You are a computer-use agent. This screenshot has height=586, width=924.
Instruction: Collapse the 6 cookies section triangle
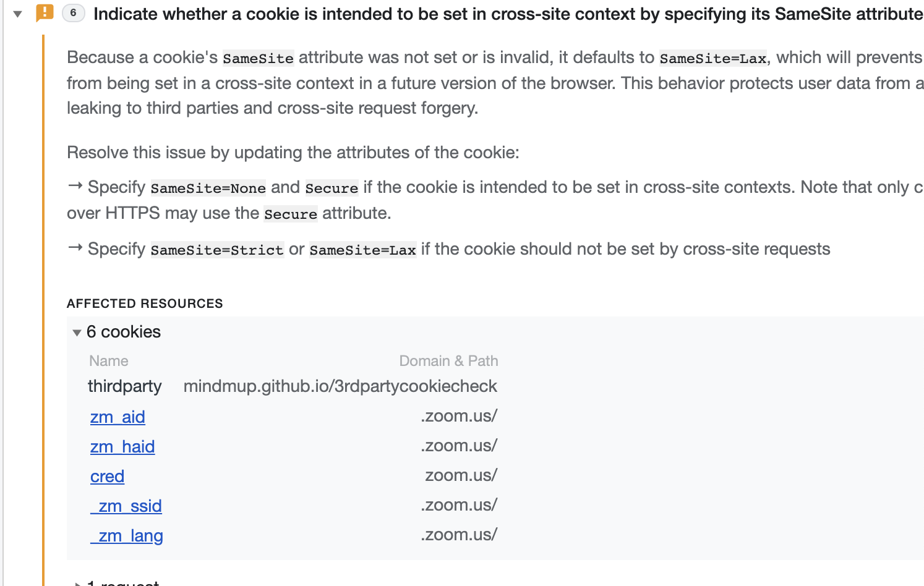point(77,333)
